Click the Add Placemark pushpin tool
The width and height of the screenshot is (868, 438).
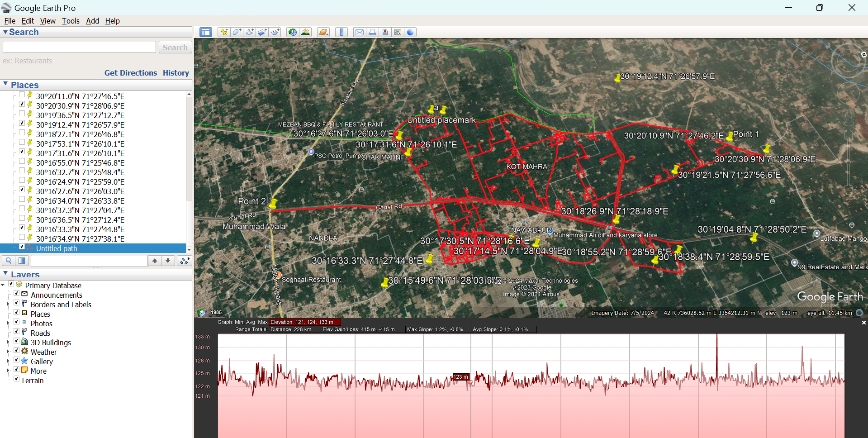(x=223, y=32)
